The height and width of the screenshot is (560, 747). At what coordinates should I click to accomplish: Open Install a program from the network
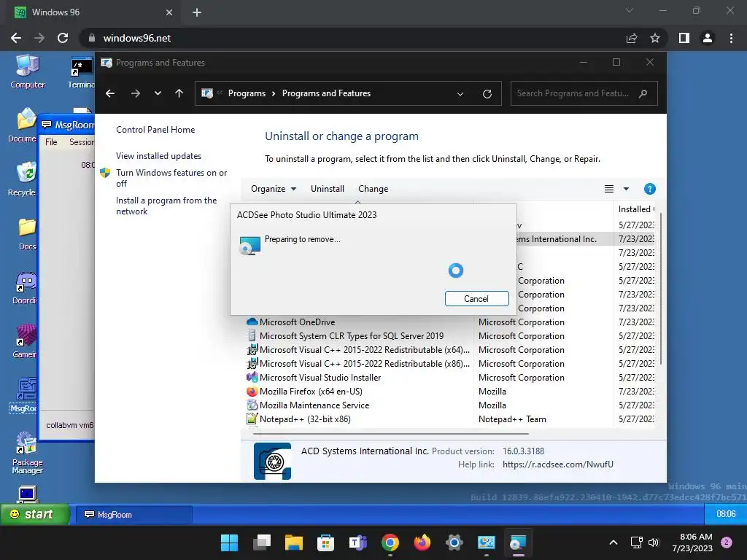[x=166, y=206]
